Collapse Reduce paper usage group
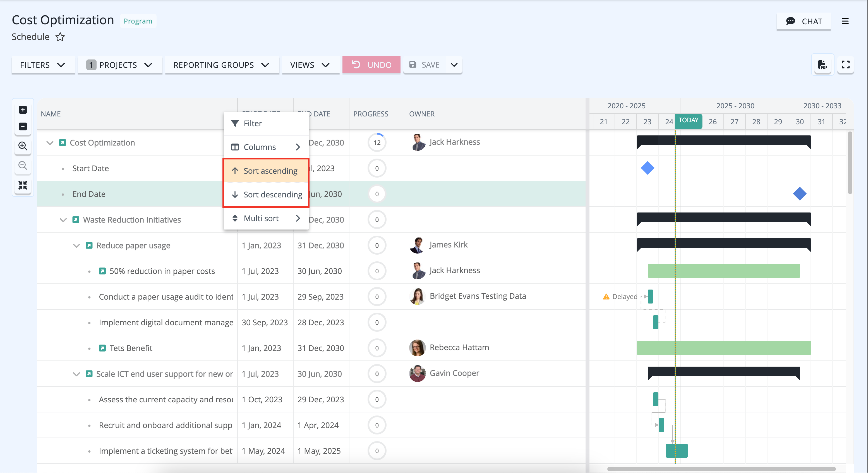This screenshot has width=868, height=473. click(76, 245)
